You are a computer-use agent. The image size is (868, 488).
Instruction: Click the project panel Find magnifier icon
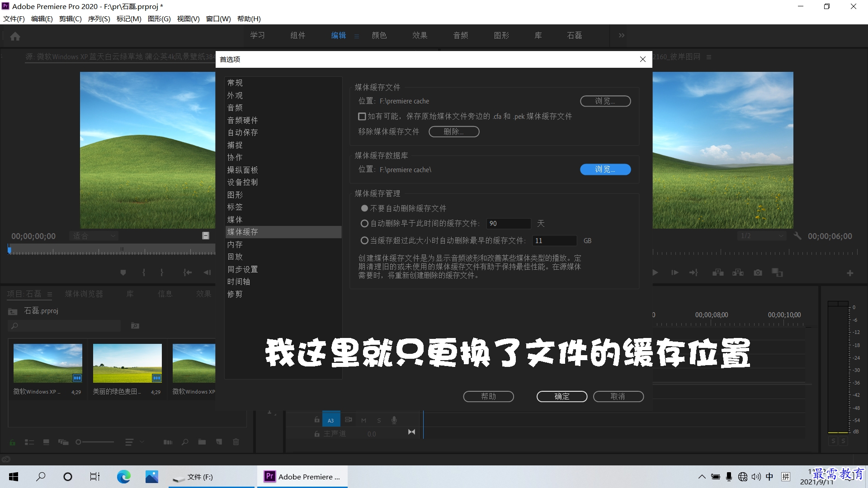click(x=185, y=442)
